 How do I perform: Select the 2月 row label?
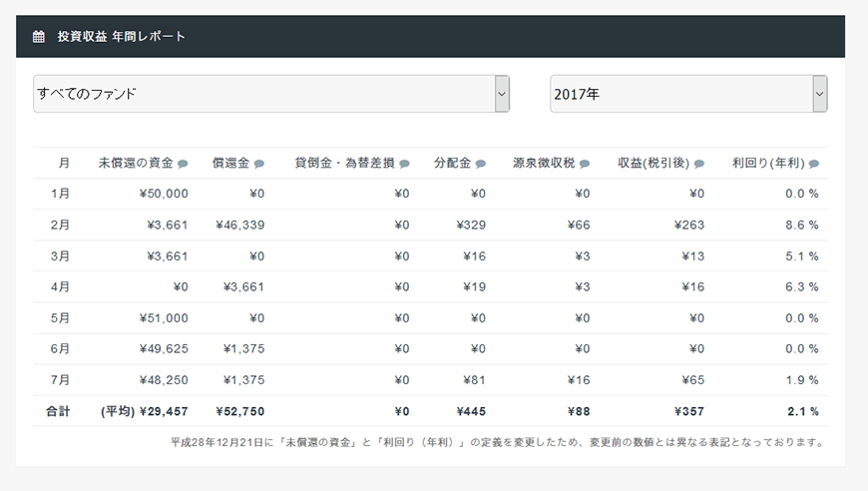pyautogui.click(x=60, y=225)
